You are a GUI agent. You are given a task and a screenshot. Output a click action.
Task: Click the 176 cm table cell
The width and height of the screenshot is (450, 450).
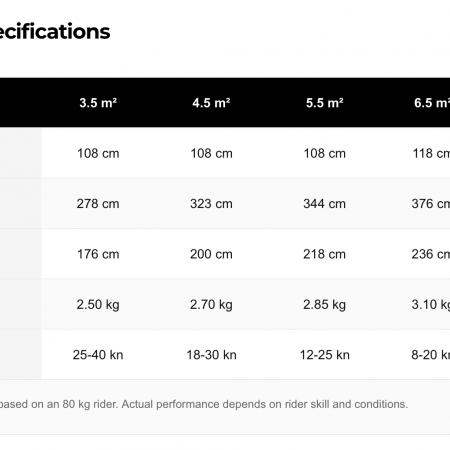pos(98,254)
